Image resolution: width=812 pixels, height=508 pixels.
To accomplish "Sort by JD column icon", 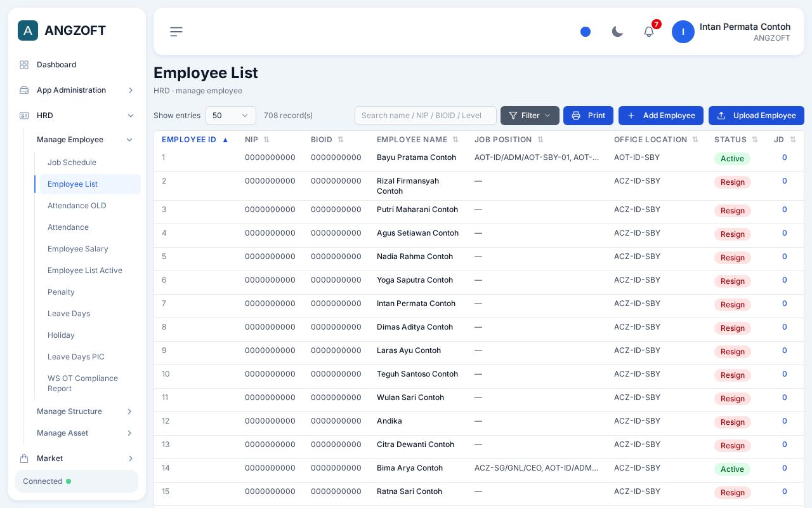I will (793, 140).
